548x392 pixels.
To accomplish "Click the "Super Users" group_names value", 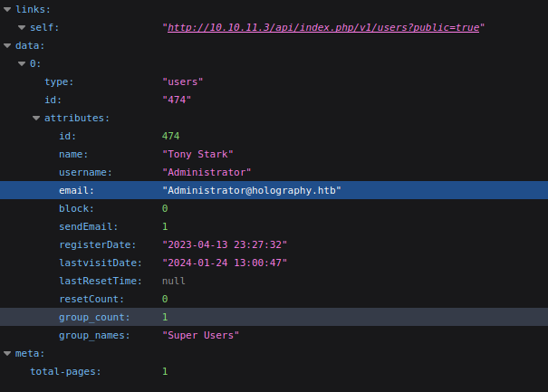I will pyautogui.click(x=200, y=335).
